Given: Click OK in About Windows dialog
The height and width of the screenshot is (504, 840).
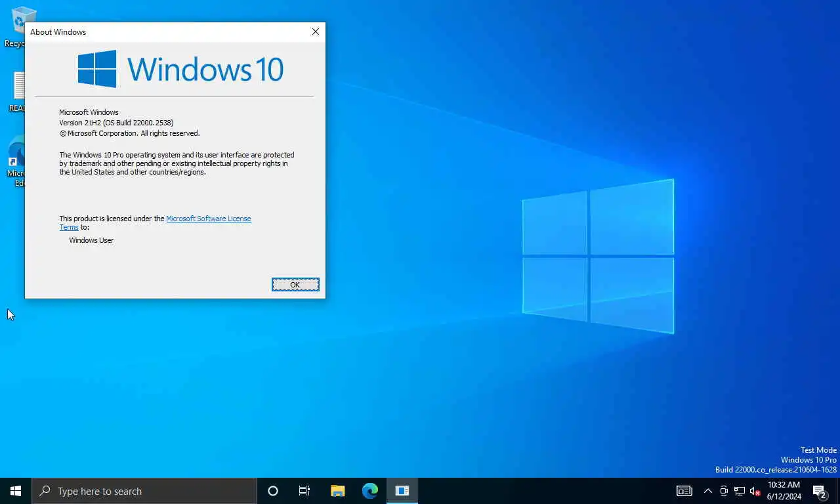Looking at the screenshot, I should pos(295,284).
